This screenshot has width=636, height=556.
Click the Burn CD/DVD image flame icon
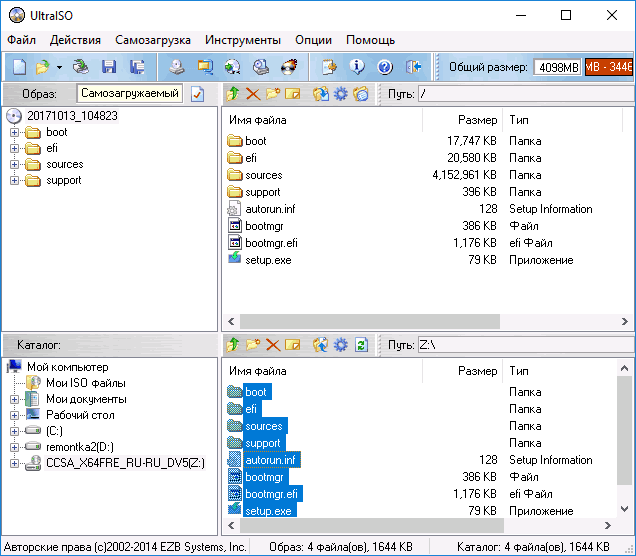289,67
